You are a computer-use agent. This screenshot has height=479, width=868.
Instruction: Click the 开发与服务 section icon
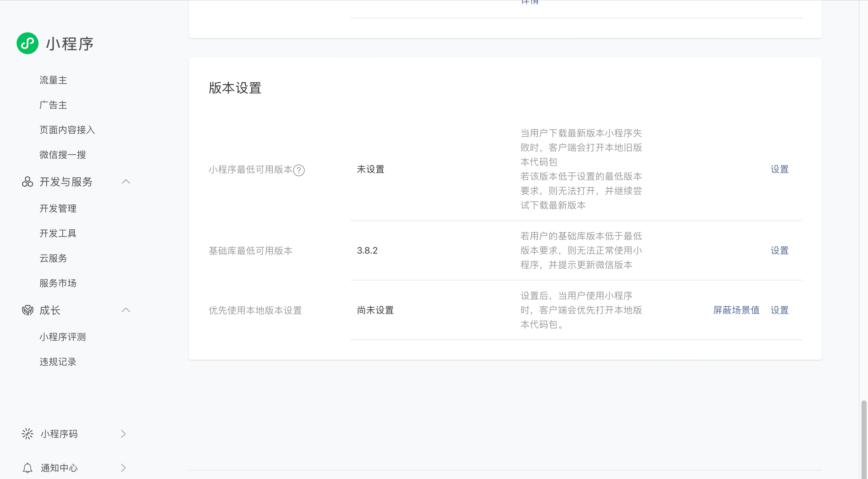[x=27, y=182]
